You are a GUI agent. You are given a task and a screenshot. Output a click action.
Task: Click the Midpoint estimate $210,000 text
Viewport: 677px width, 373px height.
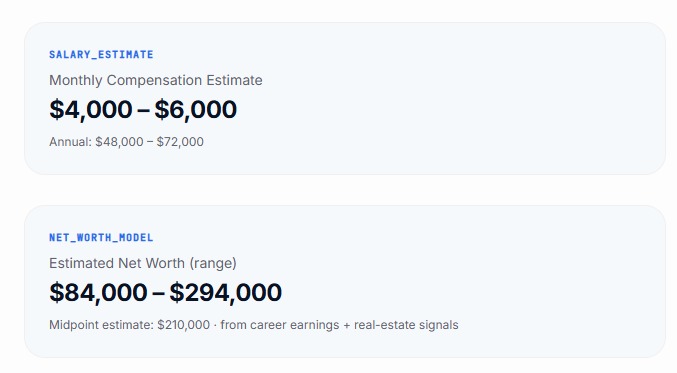point(130,325)
